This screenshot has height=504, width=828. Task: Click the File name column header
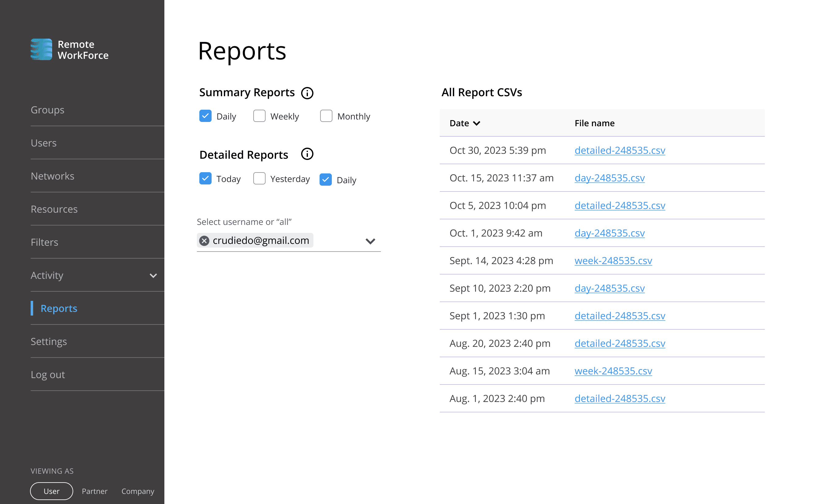[594, 123]
